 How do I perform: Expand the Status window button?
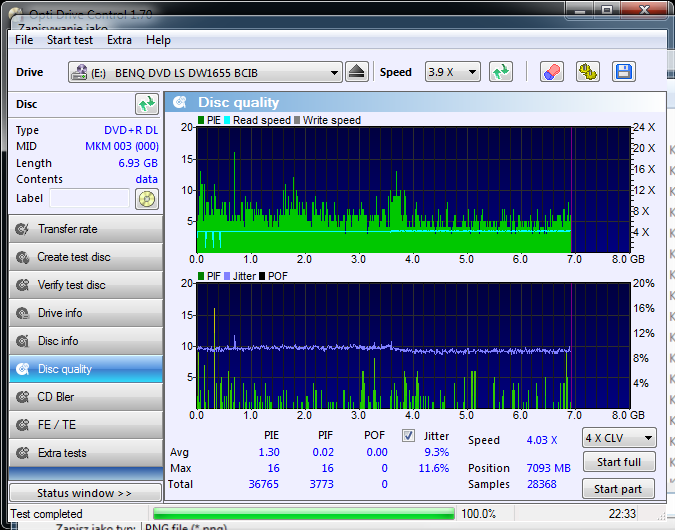[x=85, y=493]
